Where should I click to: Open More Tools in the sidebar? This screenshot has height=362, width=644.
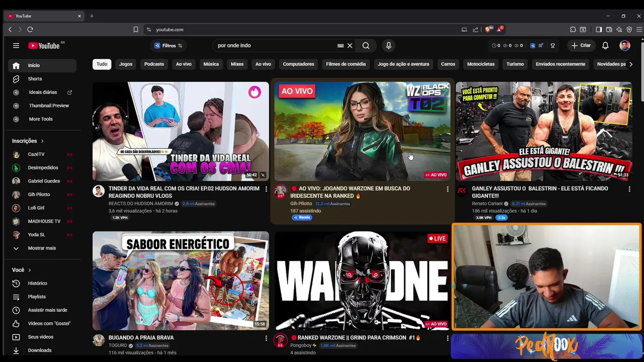click(42, 119)
